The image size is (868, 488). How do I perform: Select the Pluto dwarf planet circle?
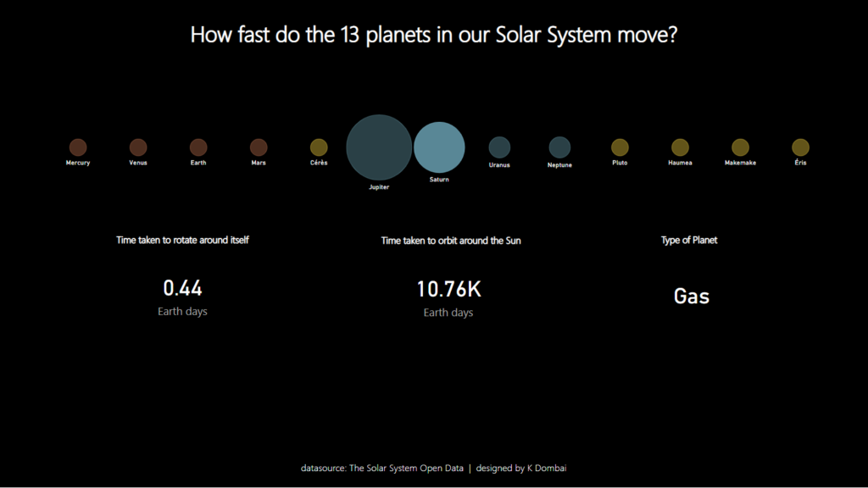(x=620, y=147)
